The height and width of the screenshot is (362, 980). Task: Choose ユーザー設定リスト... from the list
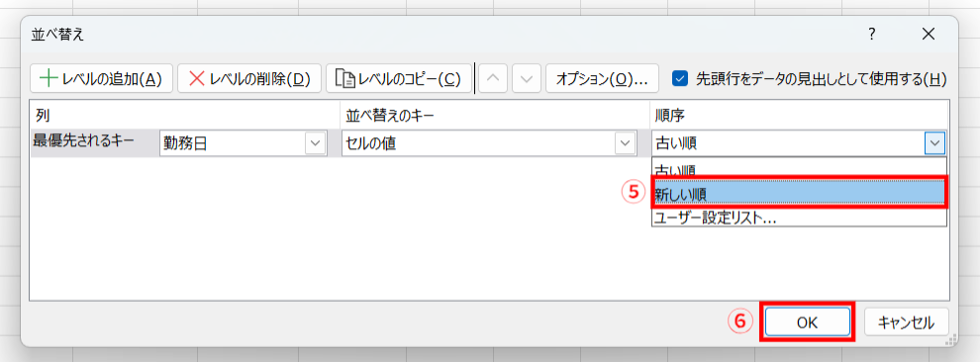[x=800, y=218]
